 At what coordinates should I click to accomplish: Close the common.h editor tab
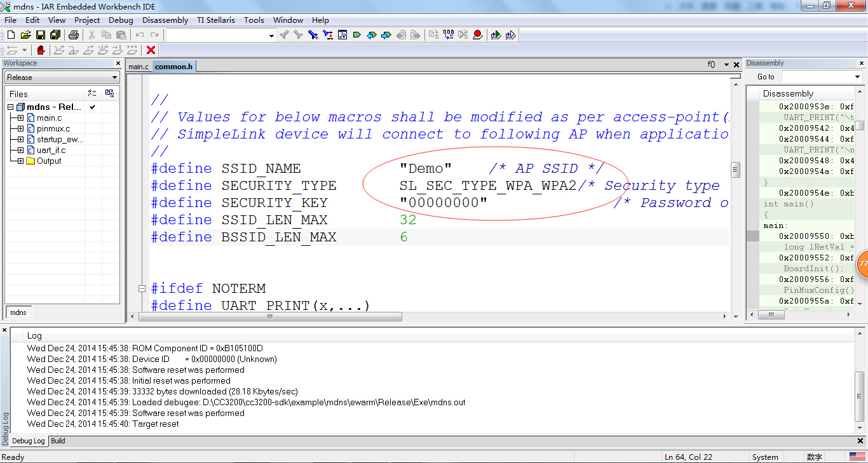[736, 65]
